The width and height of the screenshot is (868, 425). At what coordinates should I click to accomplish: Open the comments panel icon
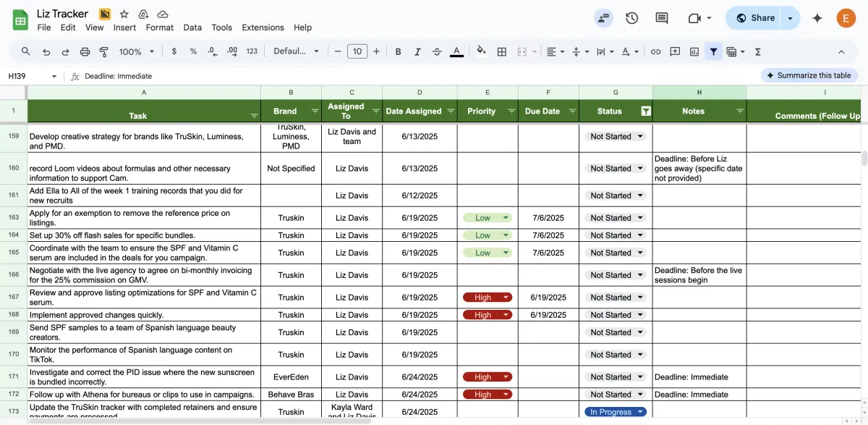pos(661,18)
